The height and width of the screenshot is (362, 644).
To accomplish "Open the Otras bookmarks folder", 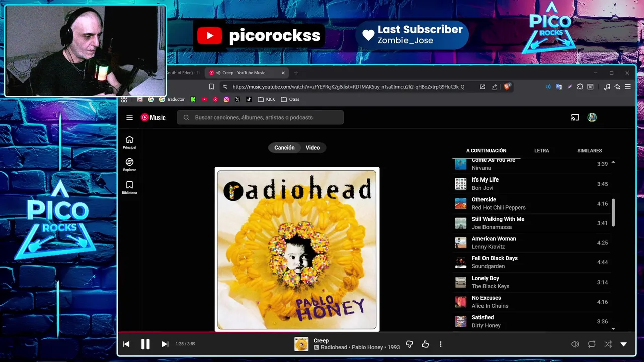I will [290, 99].
